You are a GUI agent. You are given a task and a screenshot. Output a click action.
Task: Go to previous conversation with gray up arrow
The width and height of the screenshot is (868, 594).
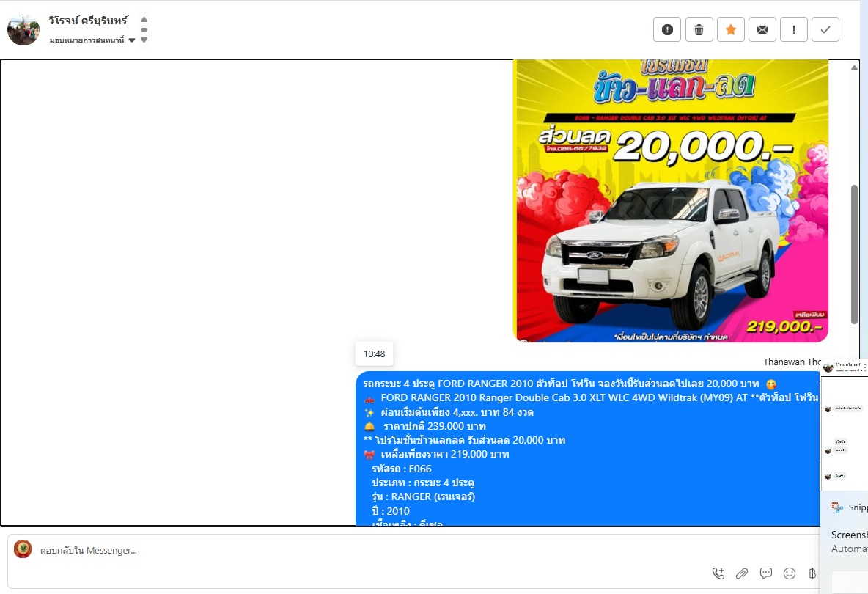(x=144, y=19)
